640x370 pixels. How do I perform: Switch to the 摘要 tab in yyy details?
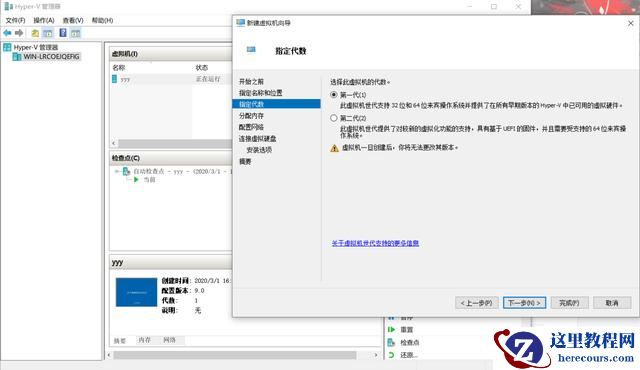pyautogui.click(x=120, y=340)
